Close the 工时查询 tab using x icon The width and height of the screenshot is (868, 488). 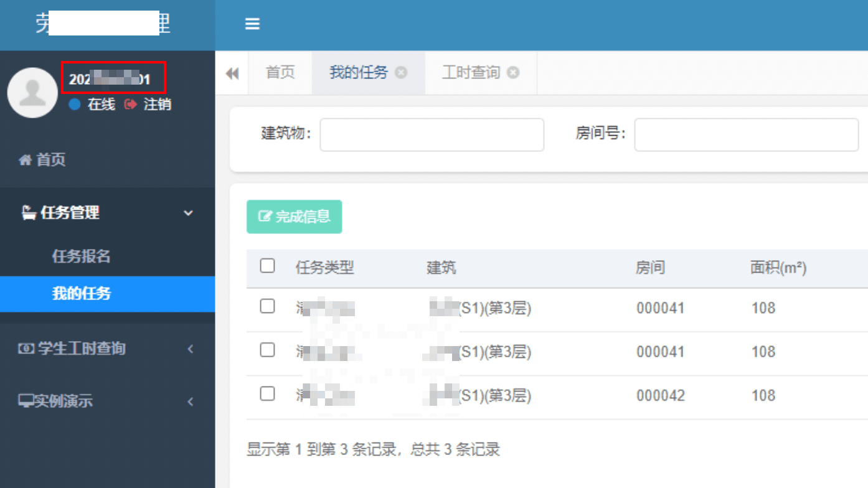click(513, 73)
